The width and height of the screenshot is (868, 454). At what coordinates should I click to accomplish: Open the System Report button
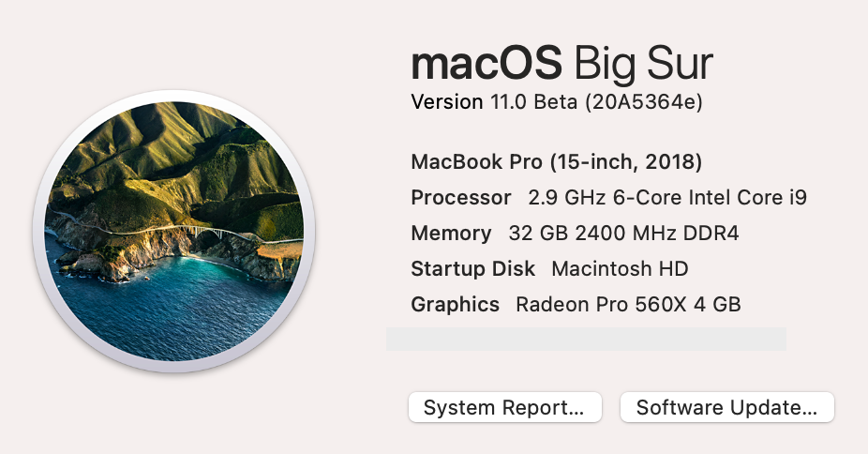coord(504,408)
